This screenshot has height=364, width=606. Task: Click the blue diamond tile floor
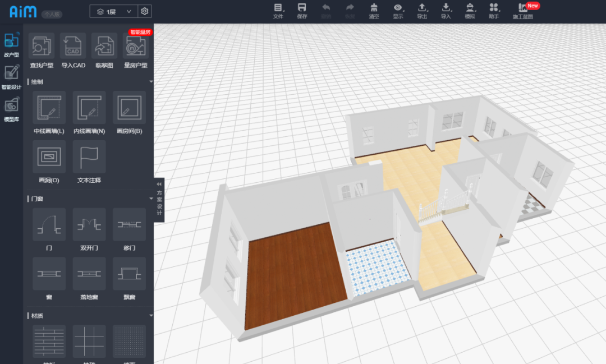point(377,266)
